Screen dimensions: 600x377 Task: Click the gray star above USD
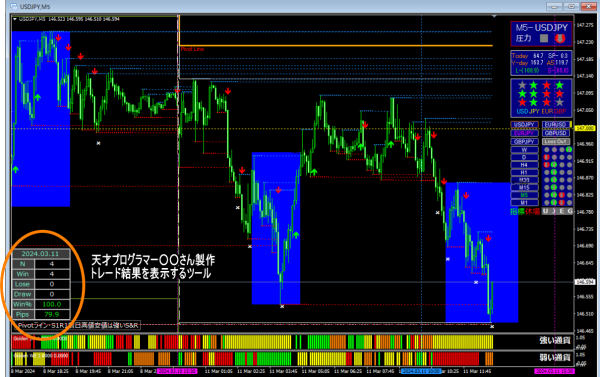522,85
